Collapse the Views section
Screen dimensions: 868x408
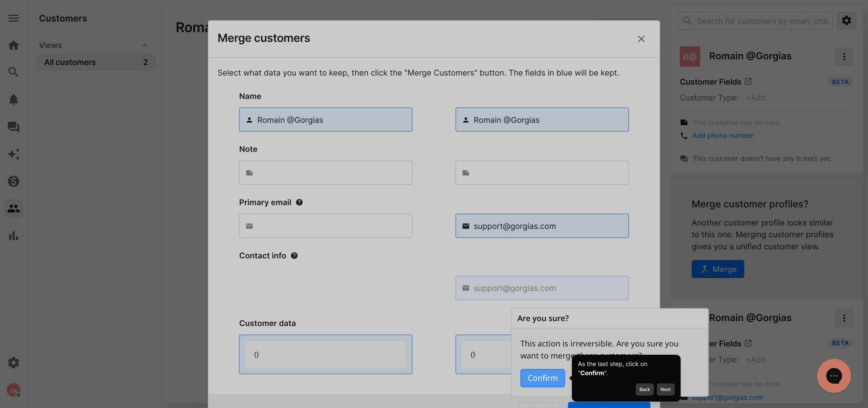click(144, 45)
